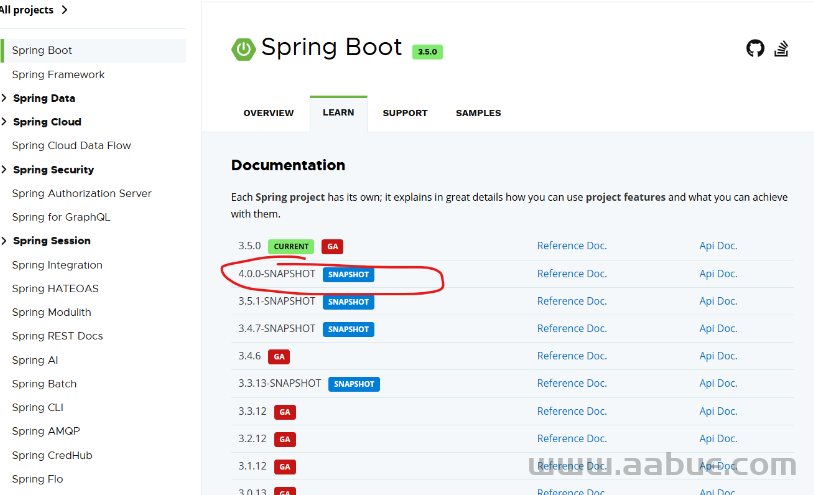Viewport: 814px width, 495px height.
Task: Open Api Doc. for 3.5.1-SNAPSHOT
Action: point(718,301)
